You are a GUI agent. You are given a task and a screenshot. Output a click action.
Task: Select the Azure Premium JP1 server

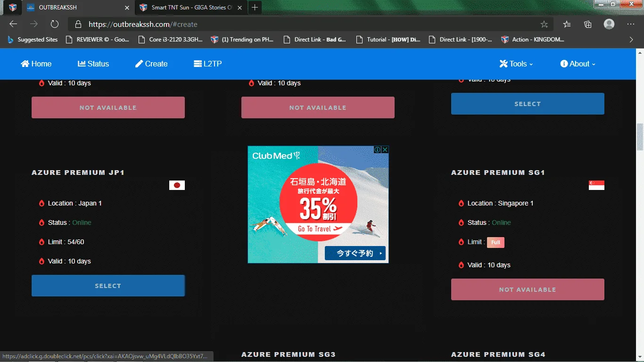[108, 286]
